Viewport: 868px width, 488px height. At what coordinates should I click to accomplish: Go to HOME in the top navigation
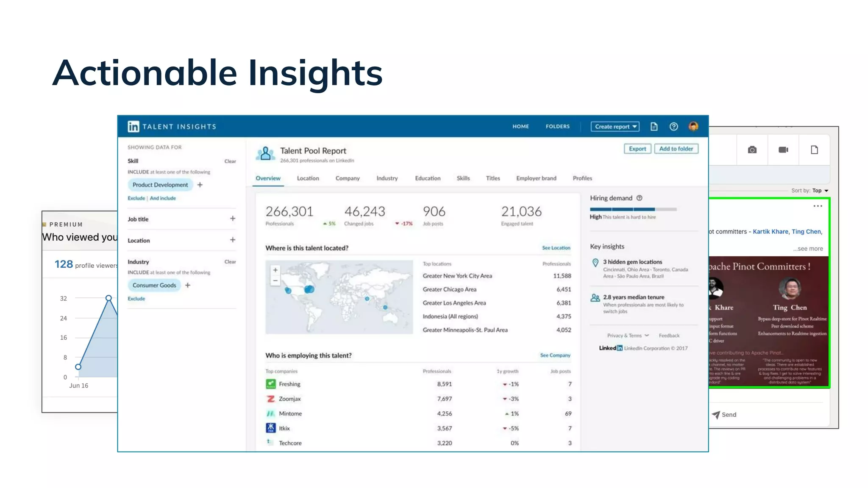click(x=520, y=126)
